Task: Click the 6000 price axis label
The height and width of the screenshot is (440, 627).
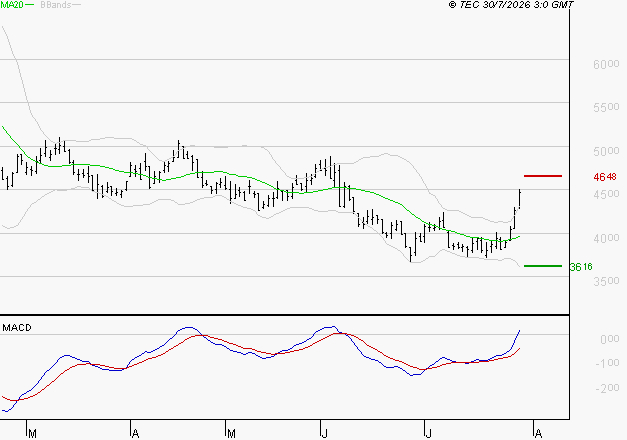Action: 606,64
